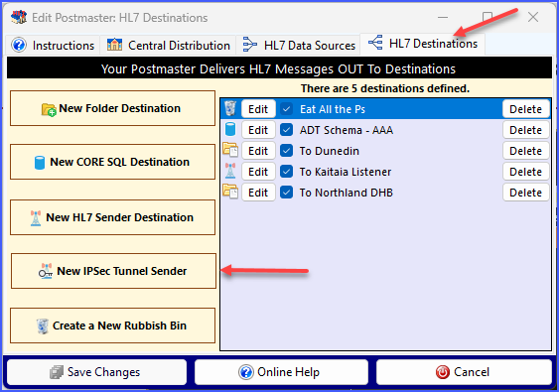Image resolution: width=559 pixels, height=392 pixels.
Task: Select the HL7 Destinations tab
Action: pyautogui.click(x=423, y=44)
